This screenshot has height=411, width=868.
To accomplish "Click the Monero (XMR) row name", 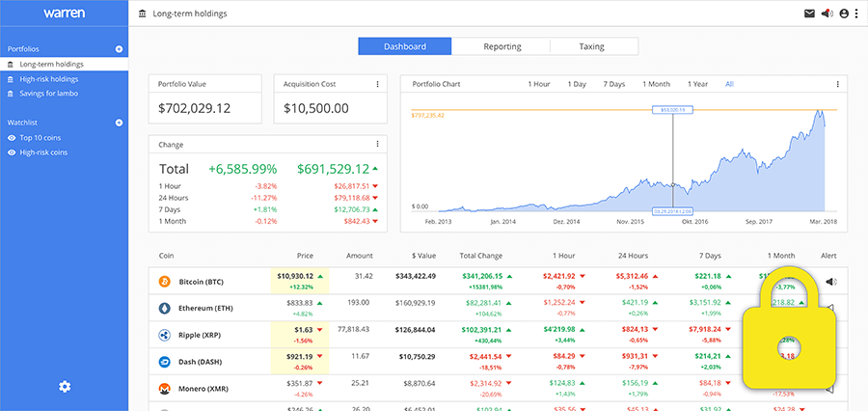I will [203, 388].
